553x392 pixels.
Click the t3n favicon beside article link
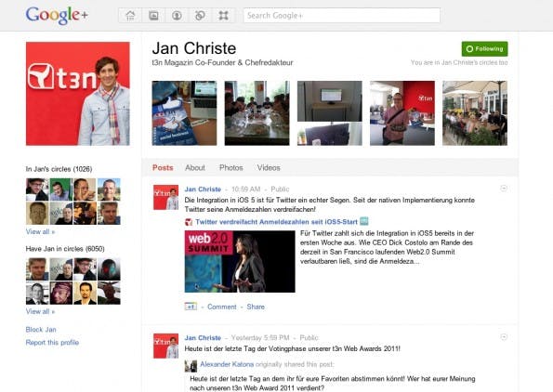coord(189,222)
